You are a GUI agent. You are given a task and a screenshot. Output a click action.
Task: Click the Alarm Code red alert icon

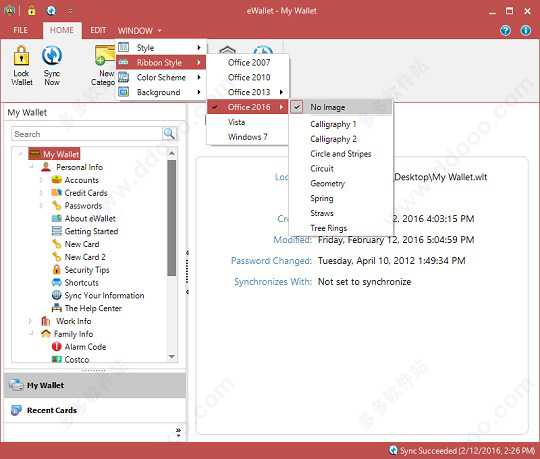[56, 346]
